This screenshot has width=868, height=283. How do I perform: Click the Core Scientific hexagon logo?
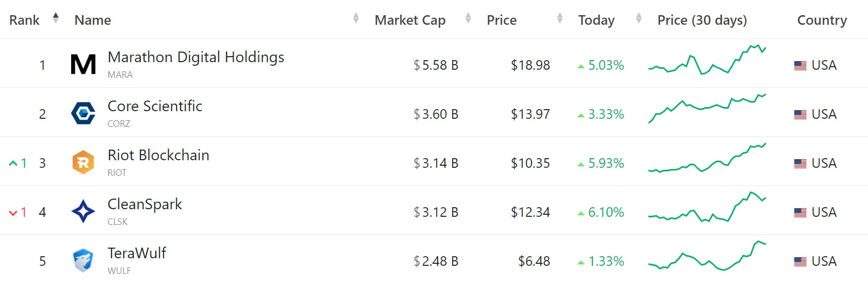coord(83,113)
